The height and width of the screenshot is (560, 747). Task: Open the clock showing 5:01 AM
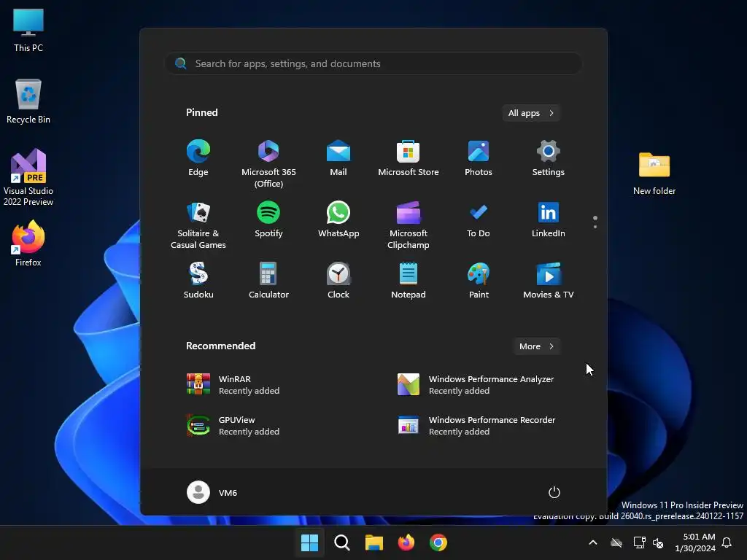[695, 542]
